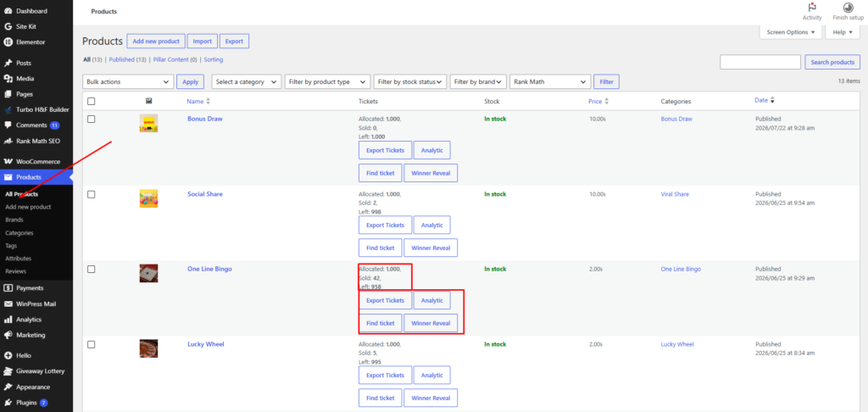Click the WooCommerce logo icon
The width and height of the screenshot is (868, 412).
(8, 162)
